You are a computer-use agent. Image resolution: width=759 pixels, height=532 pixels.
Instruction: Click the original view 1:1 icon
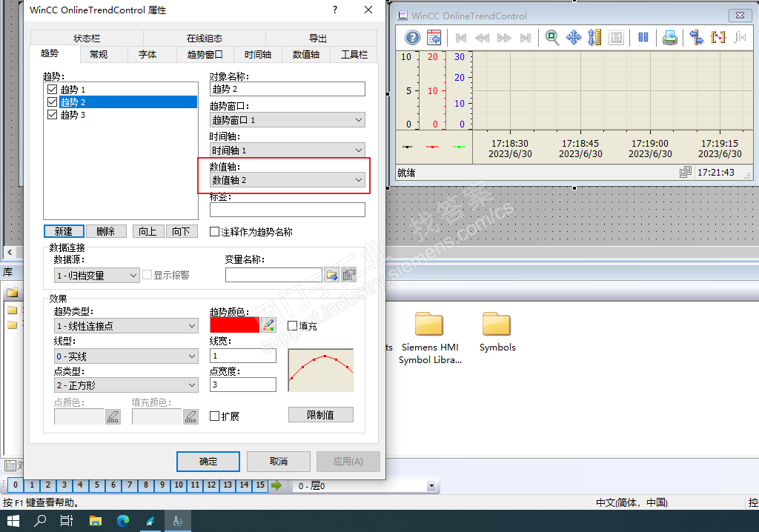coord(616,37)
